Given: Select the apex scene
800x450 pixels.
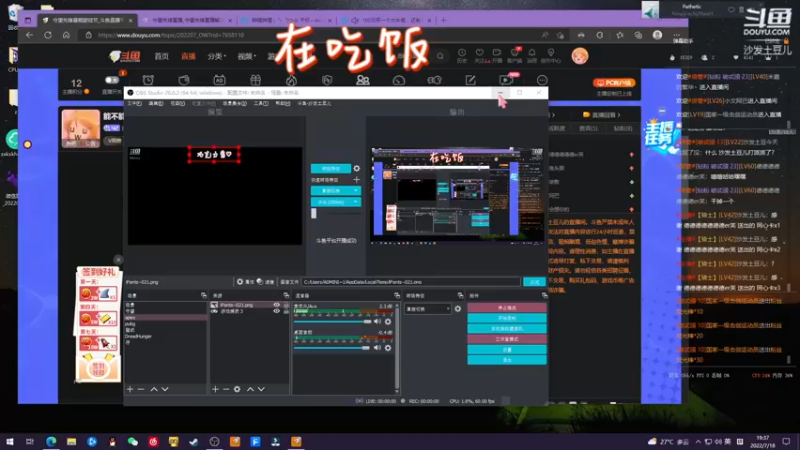Looking at the screenshot, I should click(166, 317).
